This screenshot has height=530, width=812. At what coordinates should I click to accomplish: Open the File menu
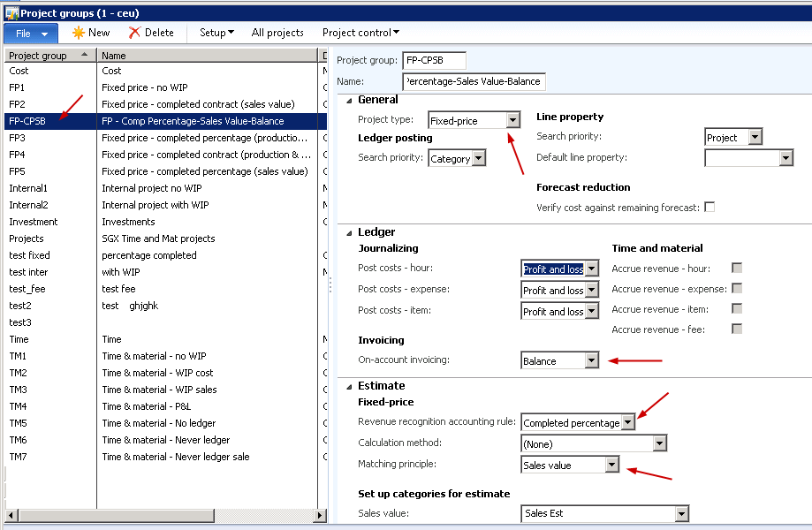(x=31, y=33)
